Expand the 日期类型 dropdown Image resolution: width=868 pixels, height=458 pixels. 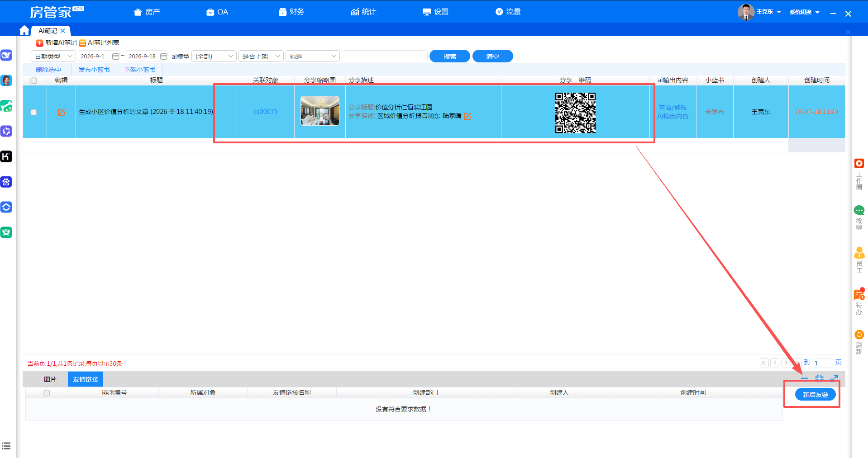coord(53,57)
